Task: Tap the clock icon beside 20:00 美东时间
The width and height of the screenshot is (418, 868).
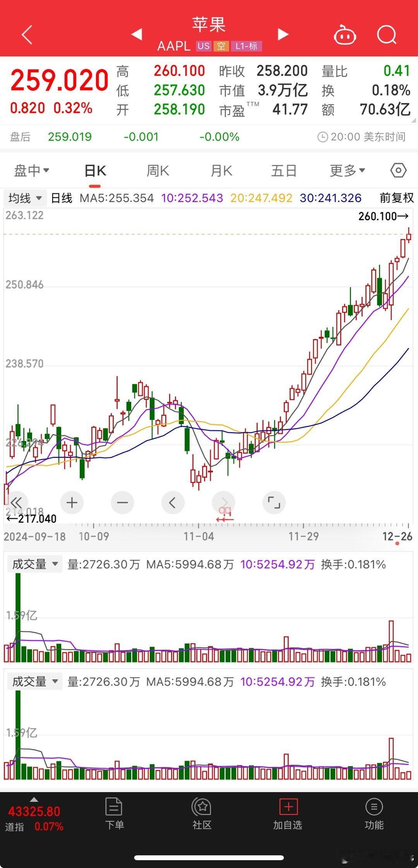Action: [322, 137]
